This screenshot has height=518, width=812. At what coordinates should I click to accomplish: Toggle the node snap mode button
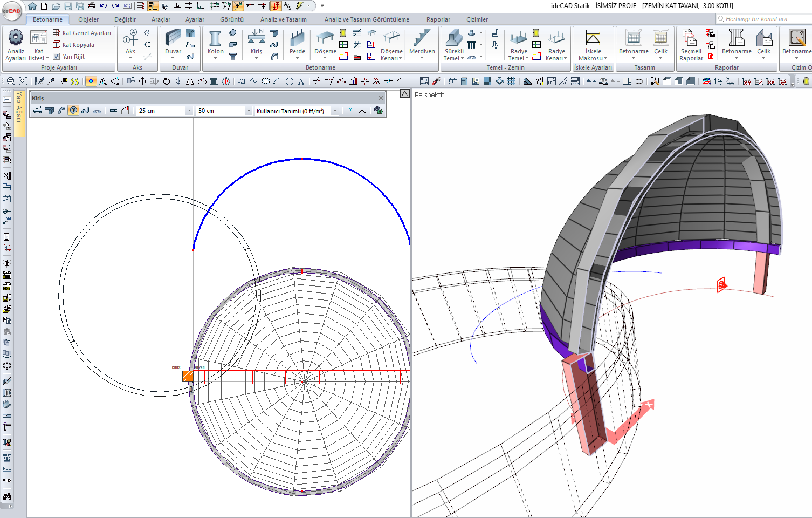(x=91, y=81)
